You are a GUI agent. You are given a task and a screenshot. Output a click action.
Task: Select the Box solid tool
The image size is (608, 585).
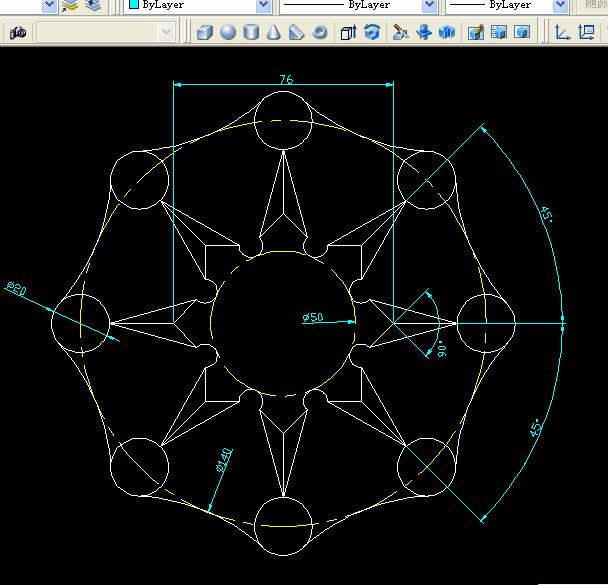tap(205, 32)
